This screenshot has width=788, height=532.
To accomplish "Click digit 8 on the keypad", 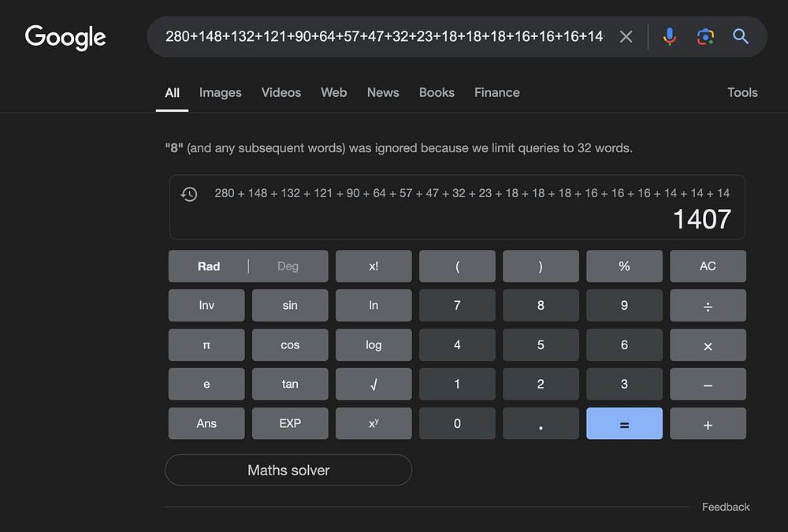I will [541, 305].
